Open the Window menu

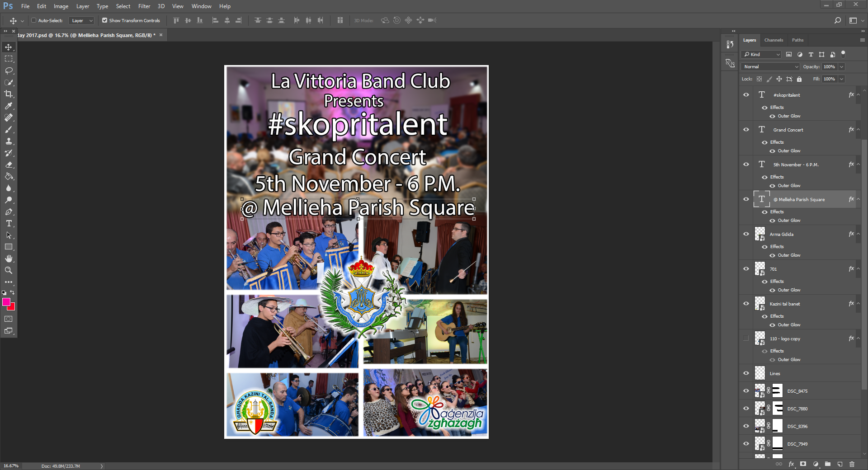pos(201,6)
